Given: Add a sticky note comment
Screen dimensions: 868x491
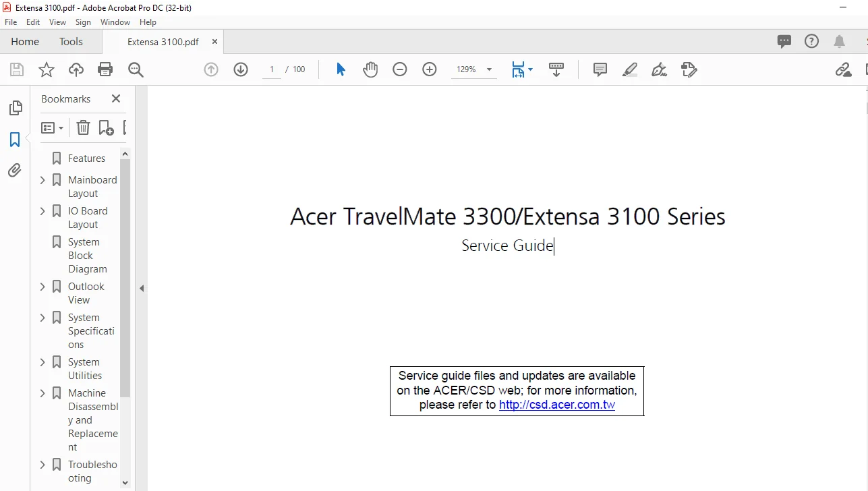Looking at the screenshot, I should click(600, 69).
